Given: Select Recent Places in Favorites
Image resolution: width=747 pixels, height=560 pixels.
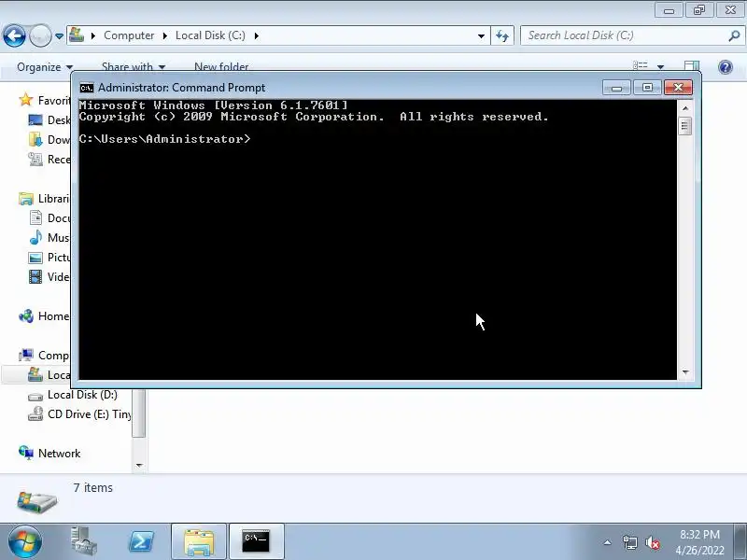Looking at the screenshot, I should point(49,159).
